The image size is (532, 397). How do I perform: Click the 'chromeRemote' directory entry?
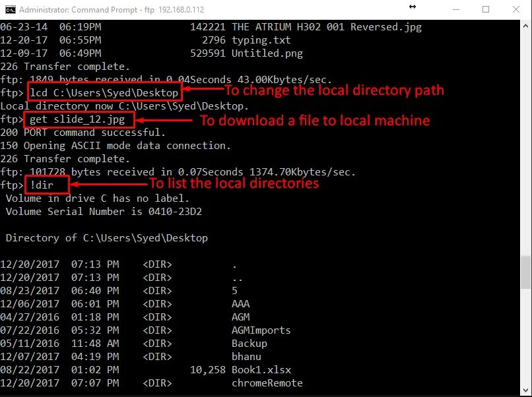267,383
